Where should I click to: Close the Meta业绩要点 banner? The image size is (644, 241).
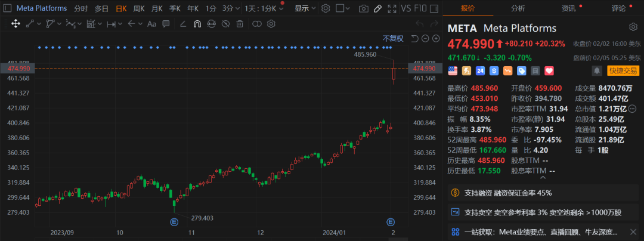[x=633, y=232]
